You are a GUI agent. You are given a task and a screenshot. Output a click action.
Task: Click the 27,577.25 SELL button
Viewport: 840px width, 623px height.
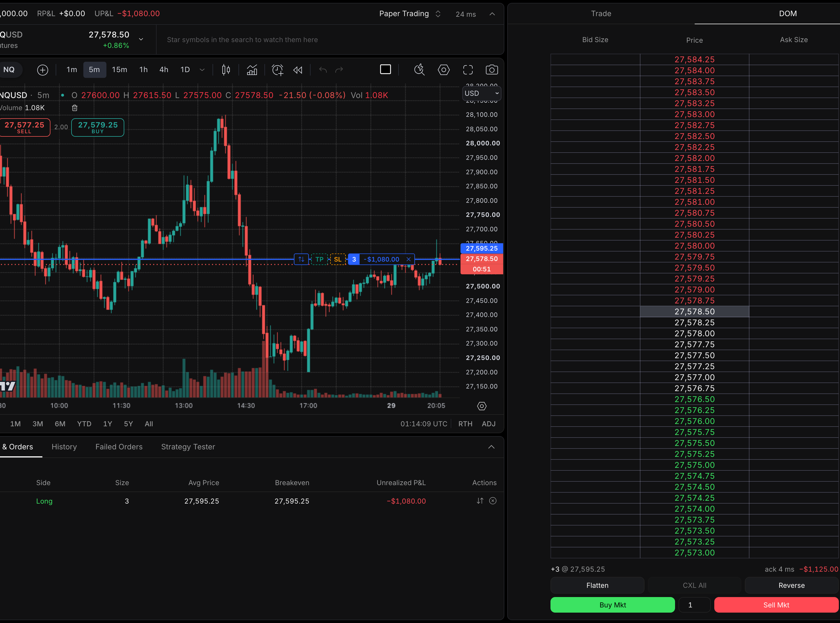(24, 128)
